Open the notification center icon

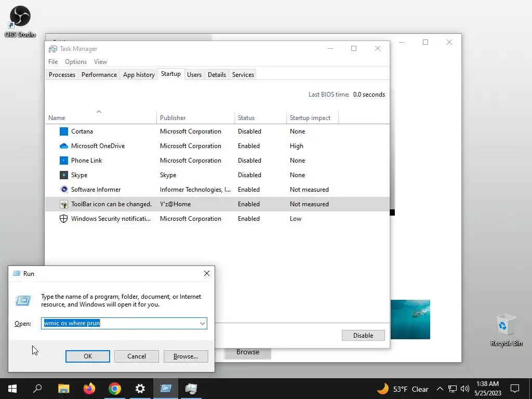tap(515, 389)
